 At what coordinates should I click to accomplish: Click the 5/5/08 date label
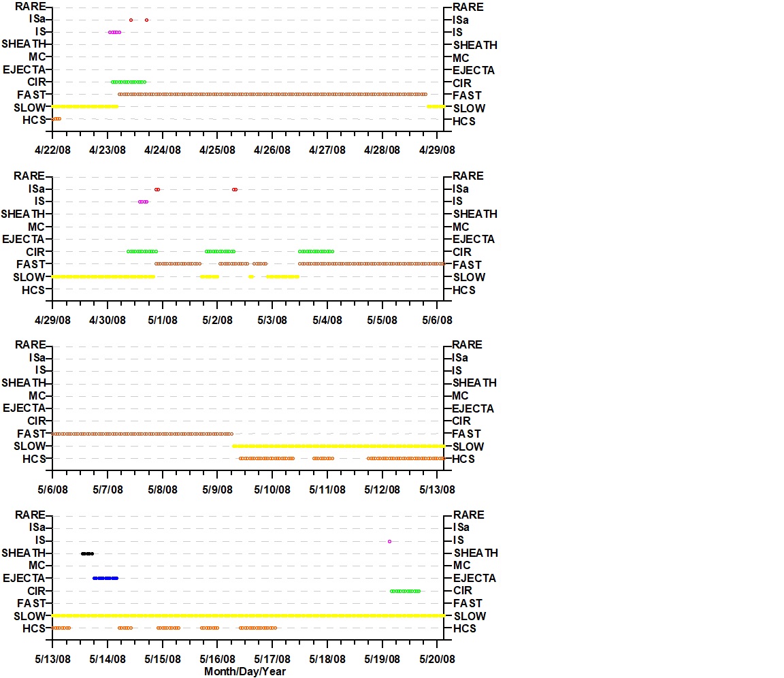click(x=382, y=320)
